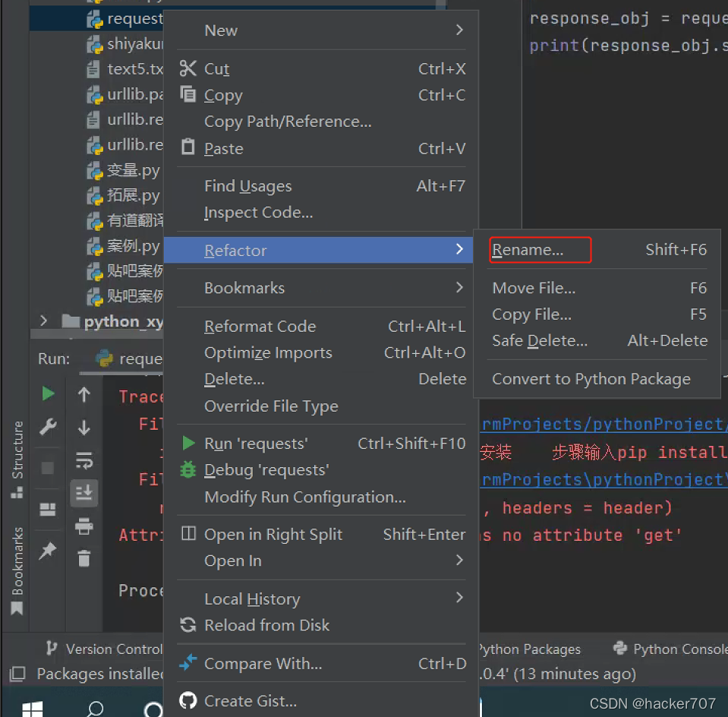The height and width of the screenshot is (717, 728).
Task: Click Debug 'requests' bug entry
Action: click(x=321, y=470)
